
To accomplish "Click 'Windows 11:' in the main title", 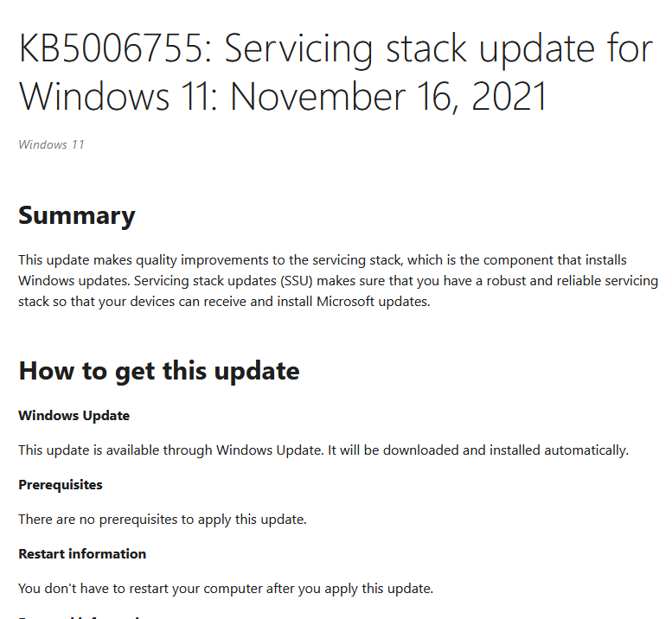I will pyautogui.click(x=115, y=97).
